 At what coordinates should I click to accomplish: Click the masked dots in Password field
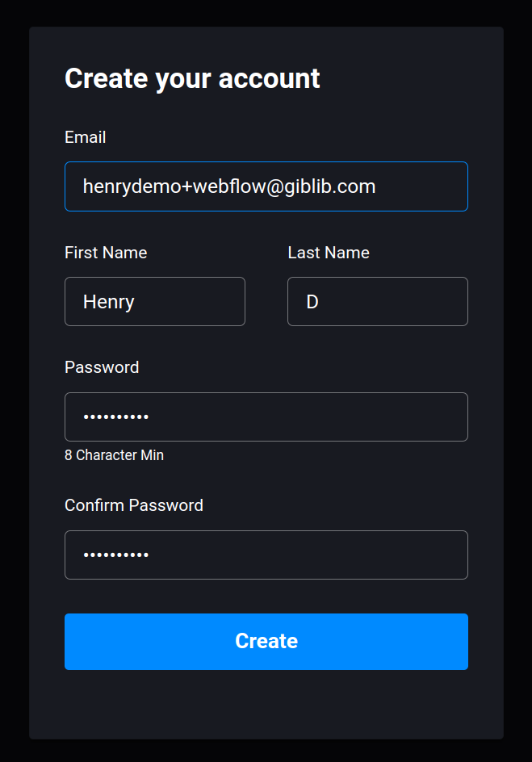[115, 417]
